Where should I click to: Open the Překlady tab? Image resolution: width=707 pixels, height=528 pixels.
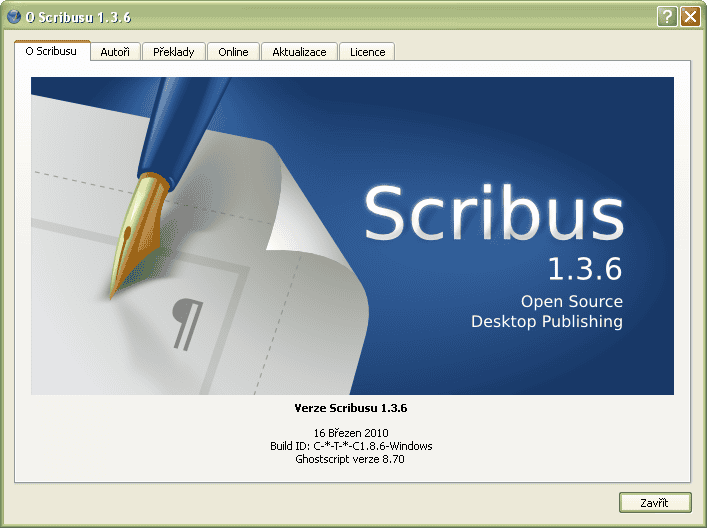(x=174, y=52)
